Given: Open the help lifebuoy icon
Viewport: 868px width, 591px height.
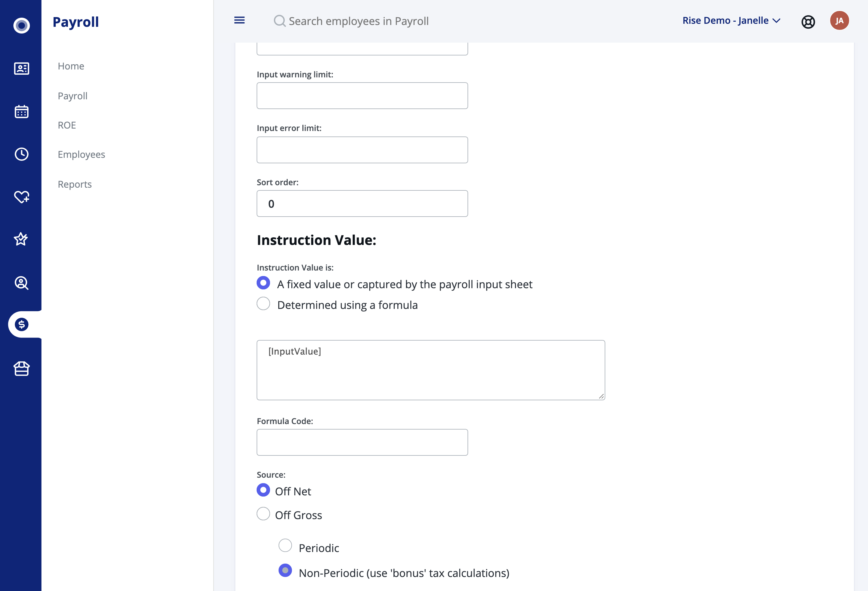Looking at the screenshot, I should coord(808,22).
